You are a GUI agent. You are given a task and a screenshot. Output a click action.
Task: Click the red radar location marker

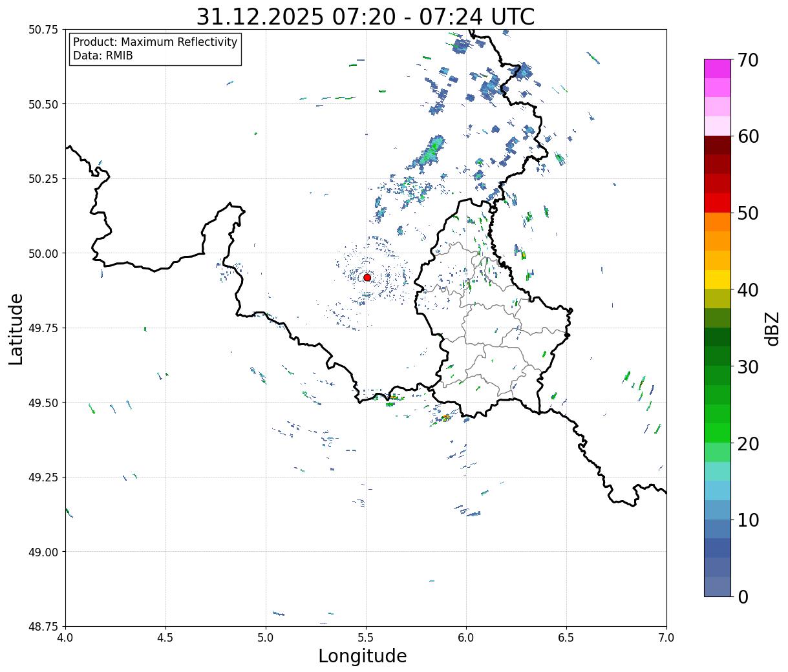coord(367,277)
